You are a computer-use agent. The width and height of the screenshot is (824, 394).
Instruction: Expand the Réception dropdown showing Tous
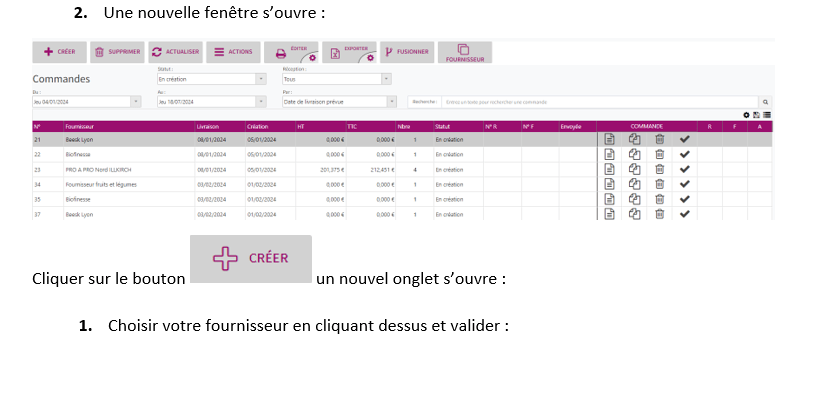click(386, 79)
